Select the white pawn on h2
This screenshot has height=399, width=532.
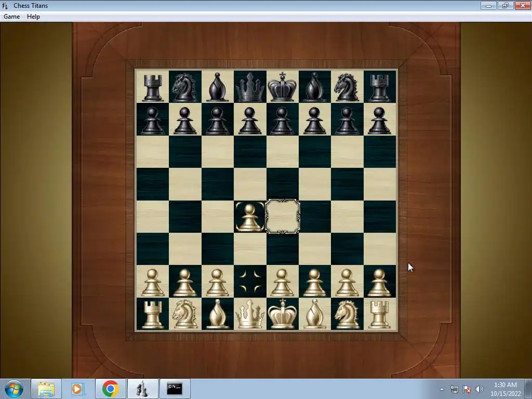click(380, 282)
